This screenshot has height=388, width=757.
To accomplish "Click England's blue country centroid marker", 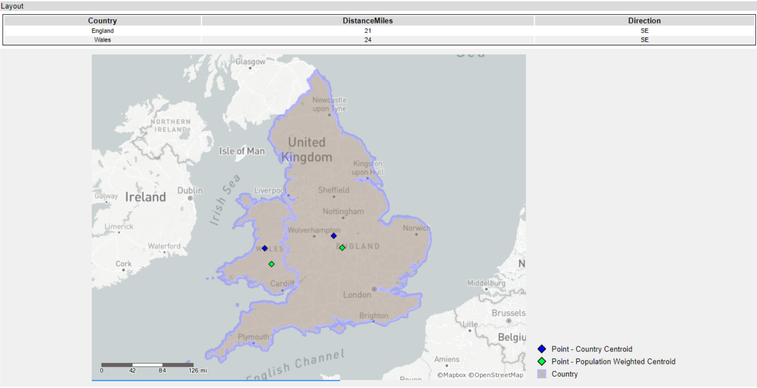I will 334,236.
